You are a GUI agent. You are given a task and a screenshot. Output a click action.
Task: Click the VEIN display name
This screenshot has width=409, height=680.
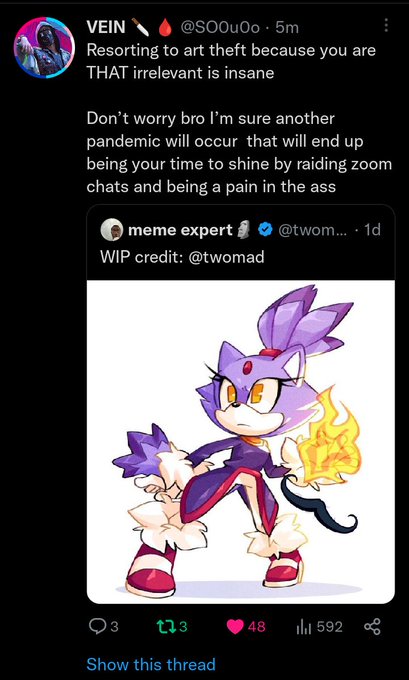click(x=105, y=27)
